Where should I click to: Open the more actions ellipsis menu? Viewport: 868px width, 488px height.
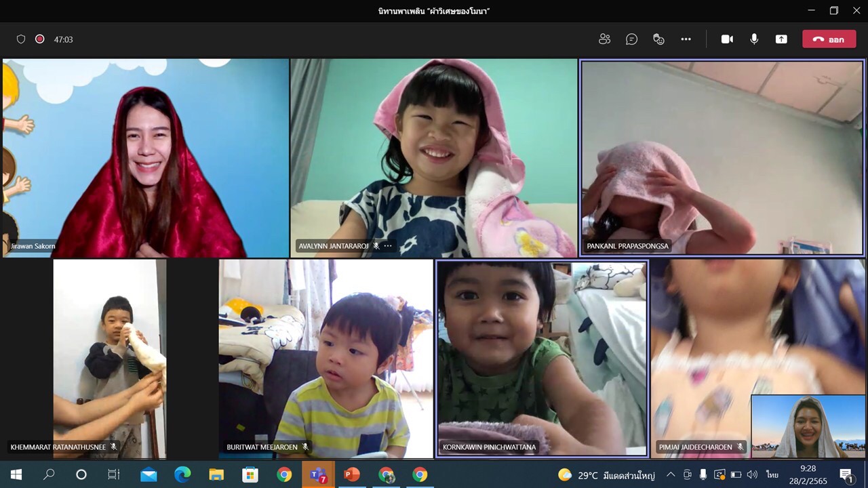686,39
